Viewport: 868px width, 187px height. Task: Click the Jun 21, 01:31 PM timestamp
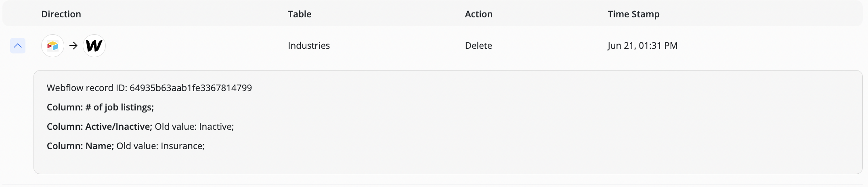[642, 46]
